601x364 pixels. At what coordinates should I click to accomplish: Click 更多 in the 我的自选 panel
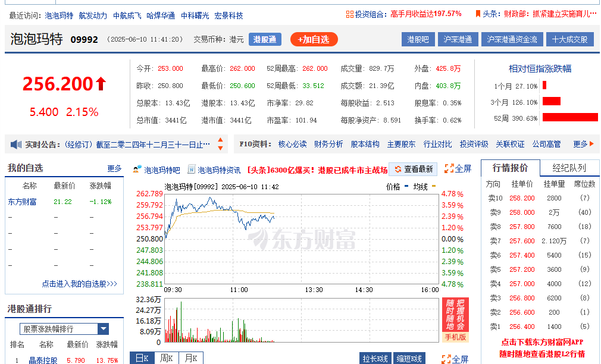114,168
